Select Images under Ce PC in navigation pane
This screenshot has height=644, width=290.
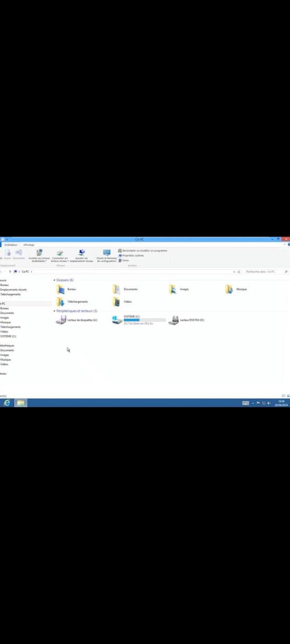(5, 318)
